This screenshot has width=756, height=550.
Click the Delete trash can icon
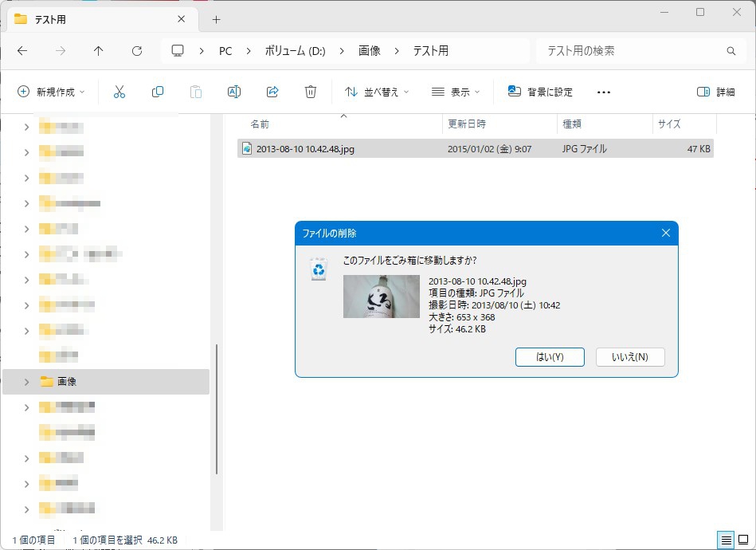tap(311, 92)
